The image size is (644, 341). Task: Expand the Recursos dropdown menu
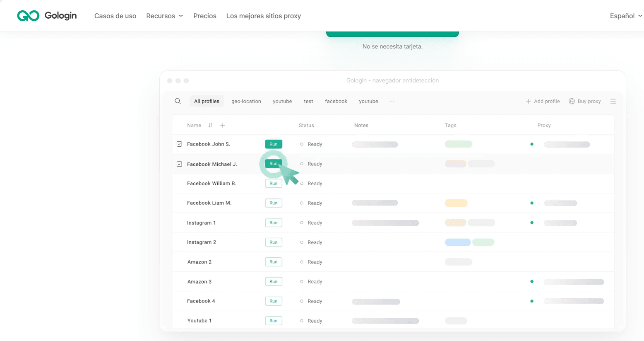(164, 16)
